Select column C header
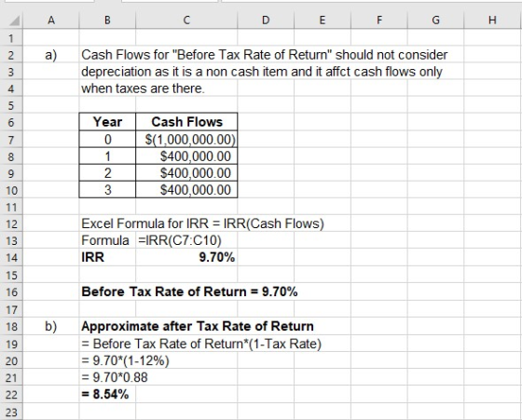 click(x=186, y=20)
